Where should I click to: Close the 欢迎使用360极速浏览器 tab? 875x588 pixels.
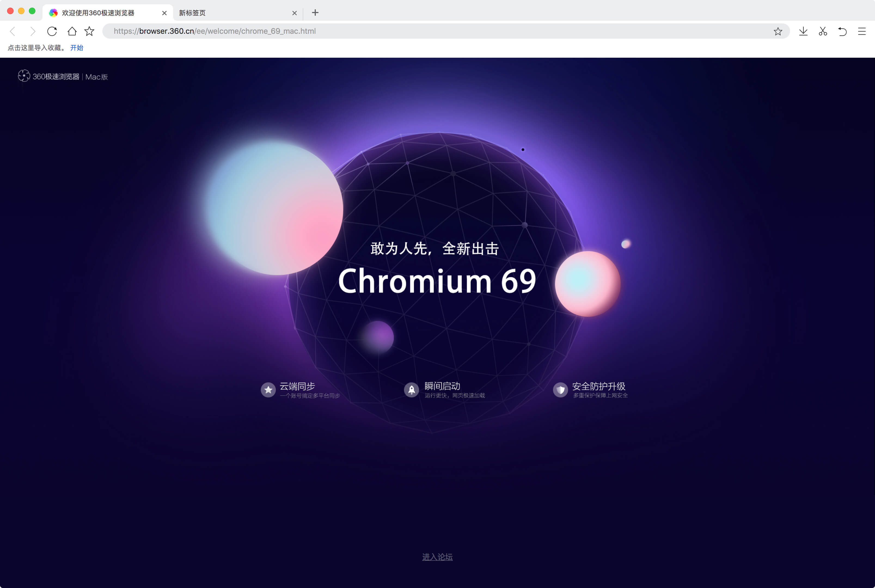point(164,13)
